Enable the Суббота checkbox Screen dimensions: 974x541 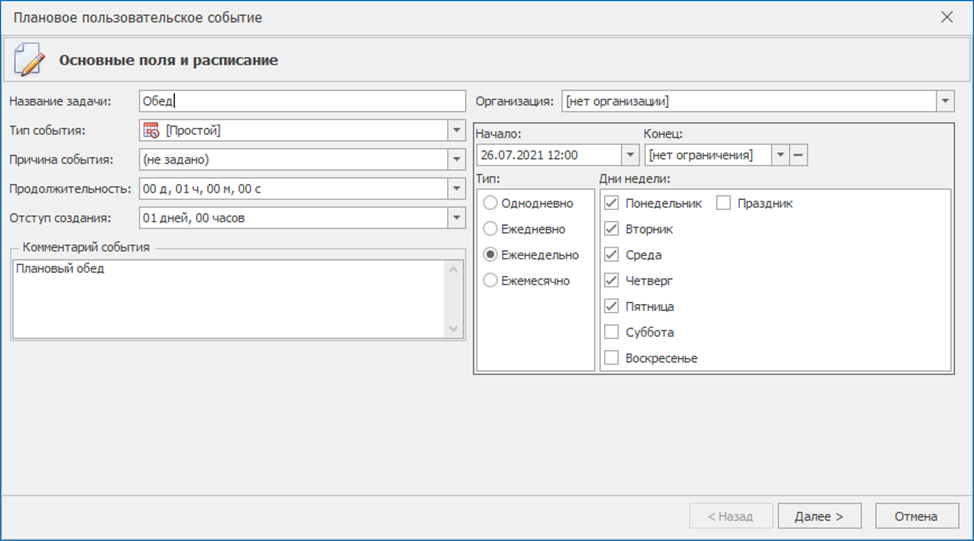(x=612, y=332)
